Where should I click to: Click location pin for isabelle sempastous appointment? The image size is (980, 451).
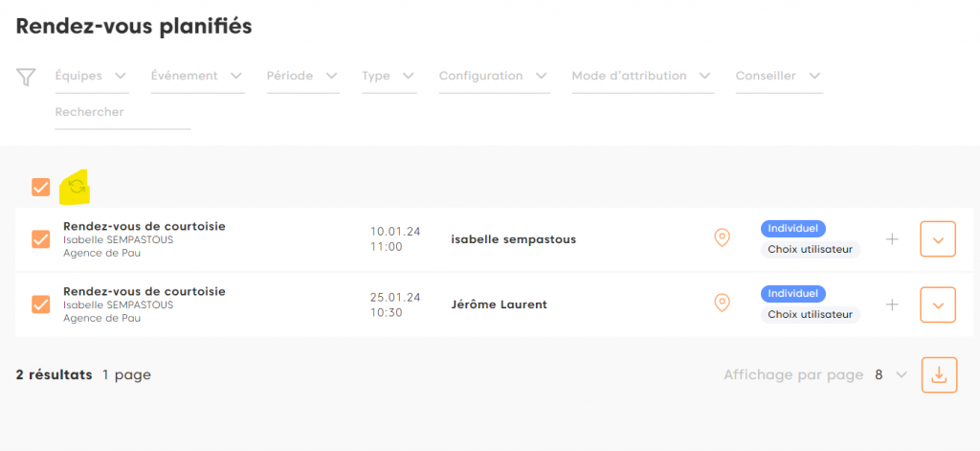tap(723, 237)
